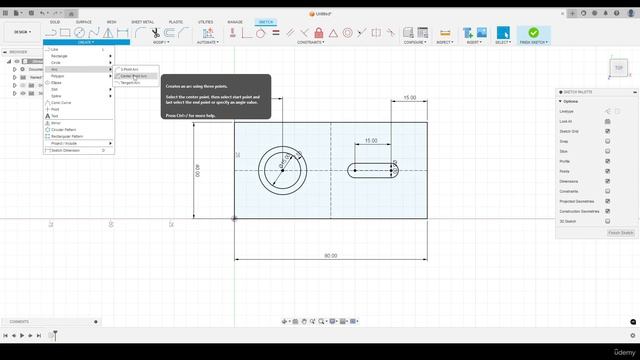Toggle the Construction Geometries checkbox
Viewport: 640px width, 360px height.
pyautogui.click(x=607, y=211)
